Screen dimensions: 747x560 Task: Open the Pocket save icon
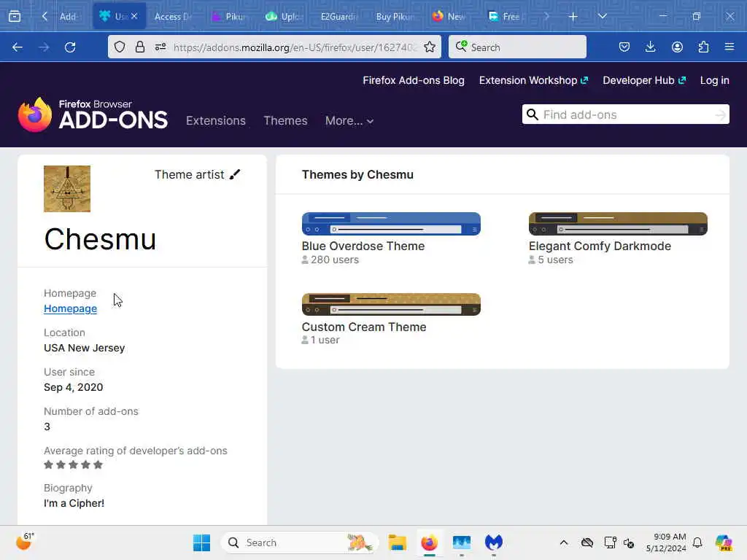[624, 47]
